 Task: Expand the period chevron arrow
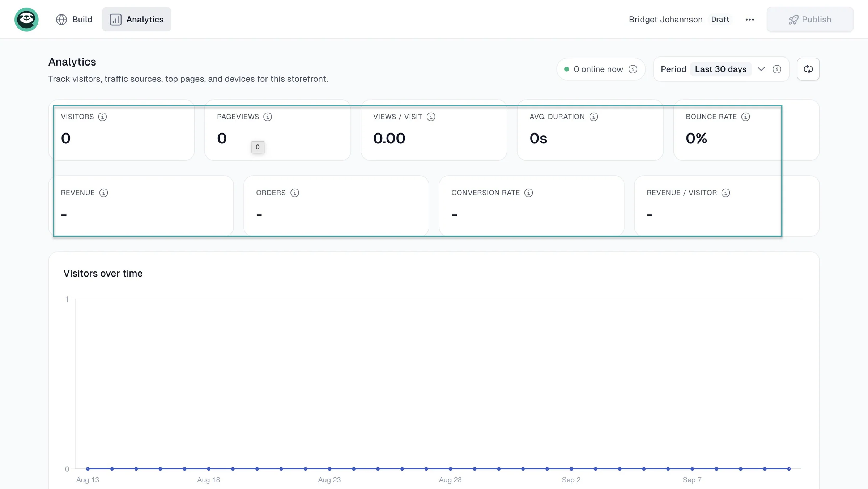[x=761, y=69]
